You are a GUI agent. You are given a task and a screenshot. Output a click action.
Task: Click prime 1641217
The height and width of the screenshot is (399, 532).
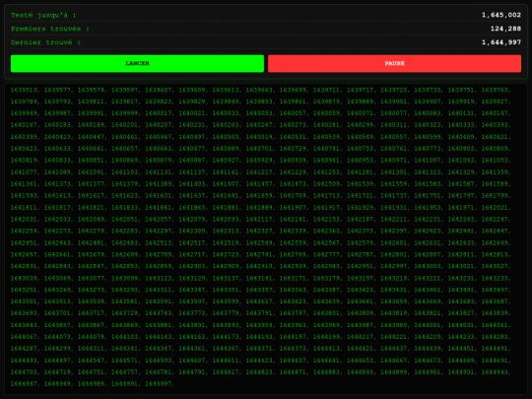tap(259, 172)
